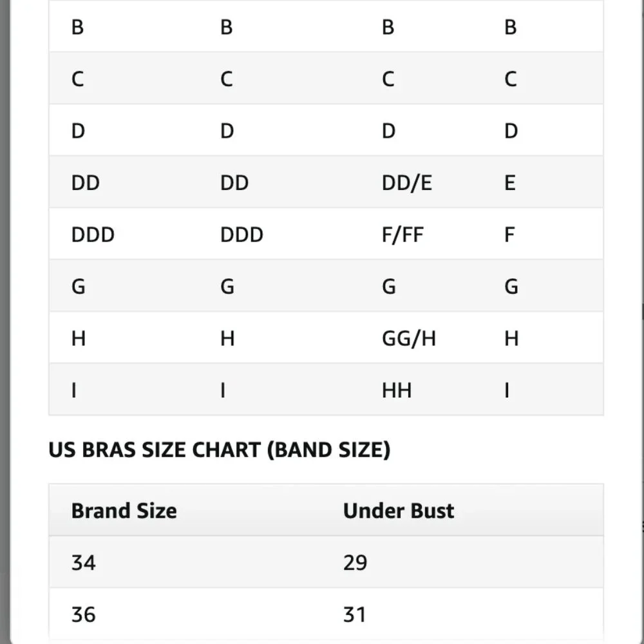This screenshot has height=644, width=644.
Task: Select the H cell beside GG/H on its right
Action: click(511, 339)
